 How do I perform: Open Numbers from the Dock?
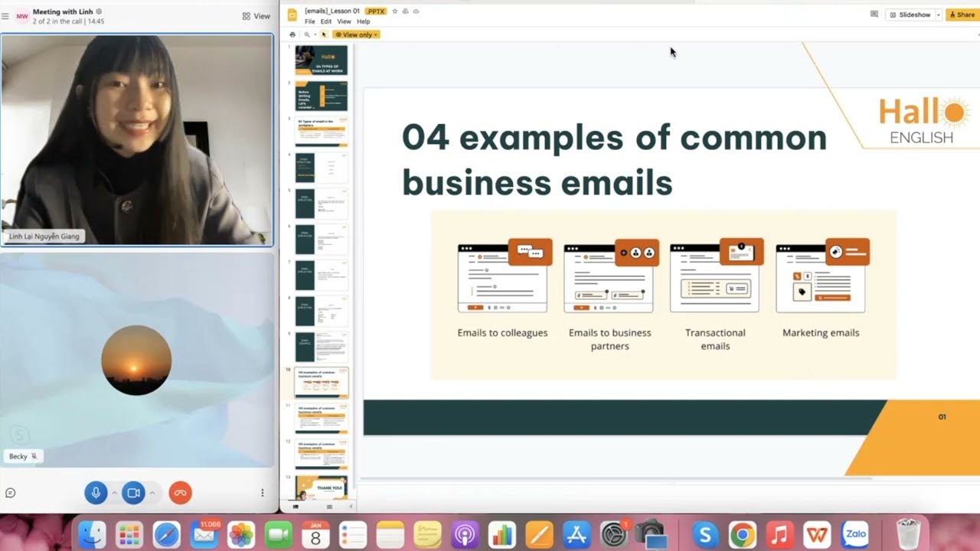pyautogui.click(x=502, y=535)
